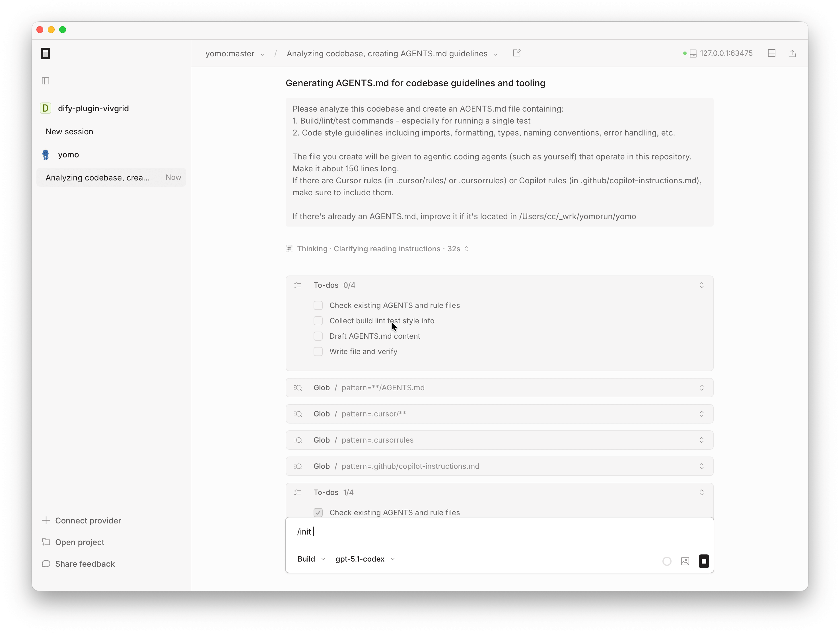Image resolution: width=840 pixels, height=633 pixels.
Task: Click the app logo icon
Action: (46, 54)
